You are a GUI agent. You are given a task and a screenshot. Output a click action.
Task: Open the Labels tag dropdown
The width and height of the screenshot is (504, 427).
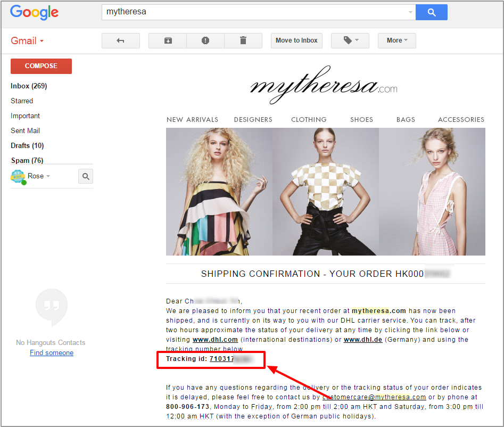tap(350, 40)
